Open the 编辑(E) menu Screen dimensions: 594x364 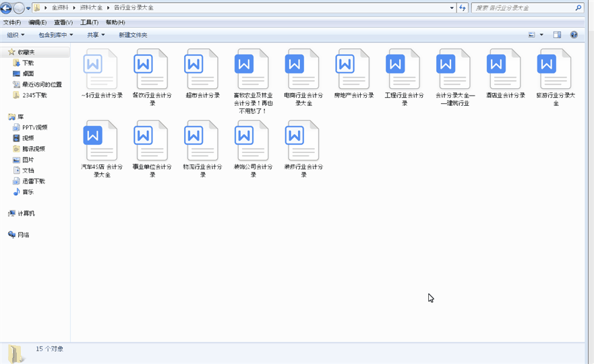[38, 22]
